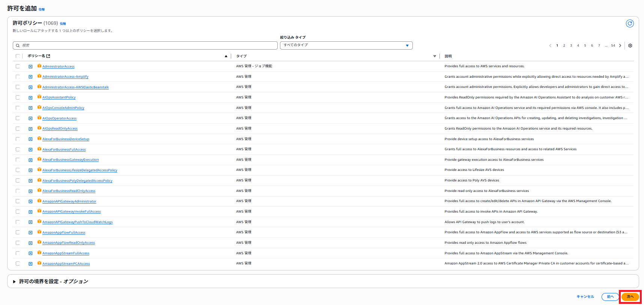This screenshot has width=644, height=305.
Task: Click the previous page left chevron
Action: tap(550, 45)
